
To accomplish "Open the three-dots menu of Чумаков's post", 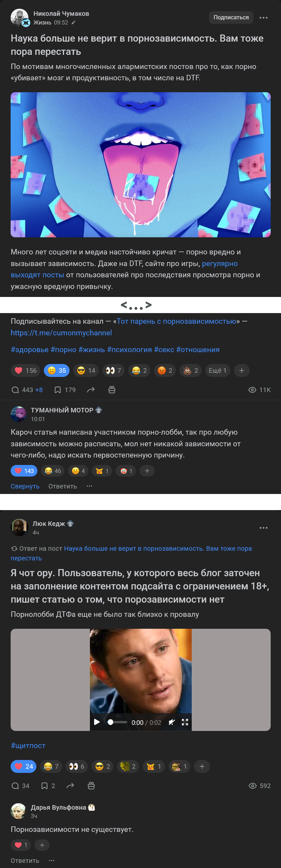I will pos(264,17).
